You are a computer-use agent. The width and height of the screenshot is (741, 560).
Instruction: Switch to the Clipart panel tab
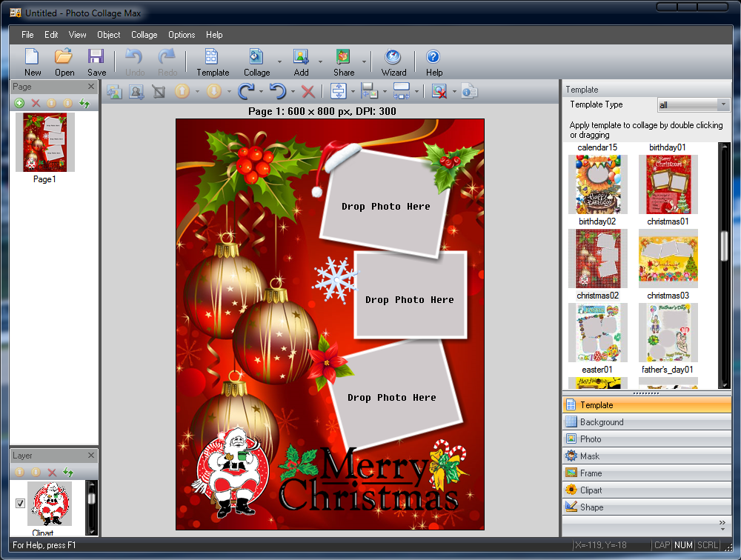click(x=647, y=490)
